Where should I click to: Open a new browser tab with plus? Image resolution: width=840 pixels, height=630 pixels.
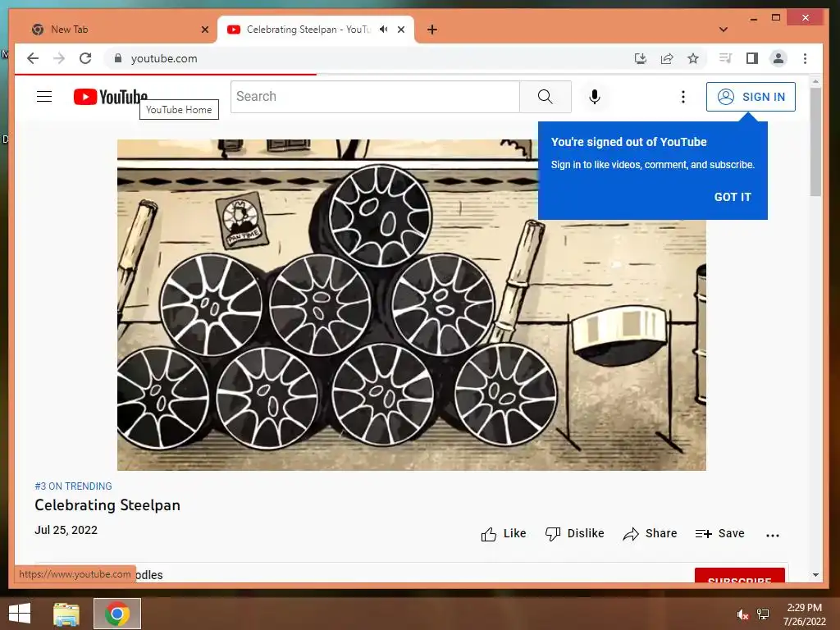pyautogui.click(x=432, y=30)
